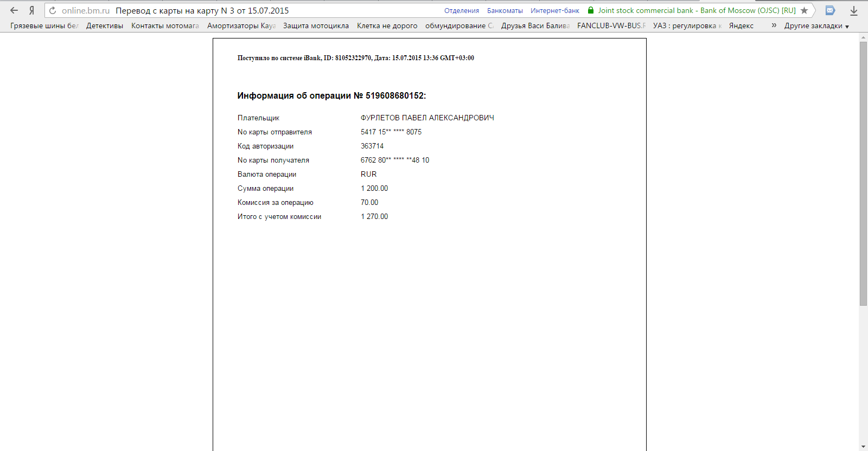Show hidden bookmarks with the double chevron
Screen dimensions: 868x451
coord(774,25)
